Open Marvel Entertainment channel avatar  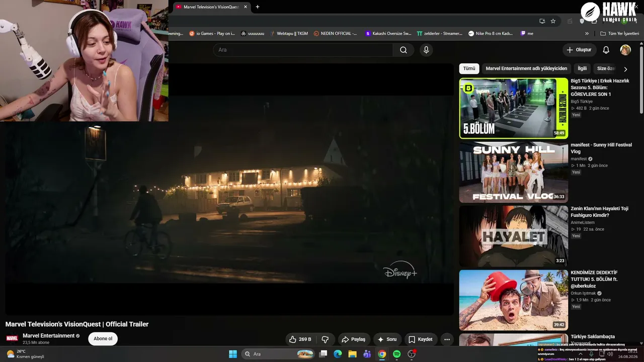coord(12,338)
